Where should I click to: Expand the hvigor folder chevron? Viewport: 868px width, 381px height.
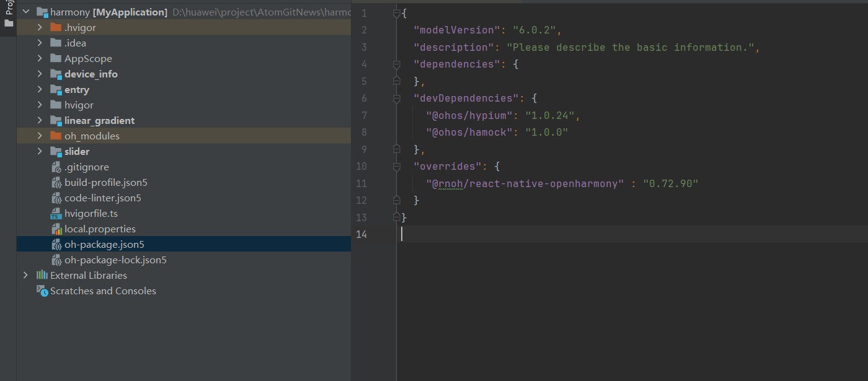(x=40, y=105)
